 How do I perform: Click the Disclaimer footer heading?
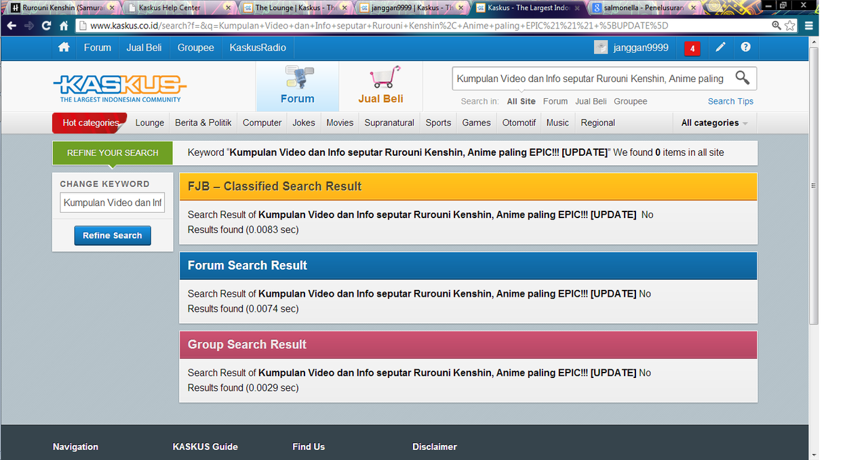coord(435,446)
